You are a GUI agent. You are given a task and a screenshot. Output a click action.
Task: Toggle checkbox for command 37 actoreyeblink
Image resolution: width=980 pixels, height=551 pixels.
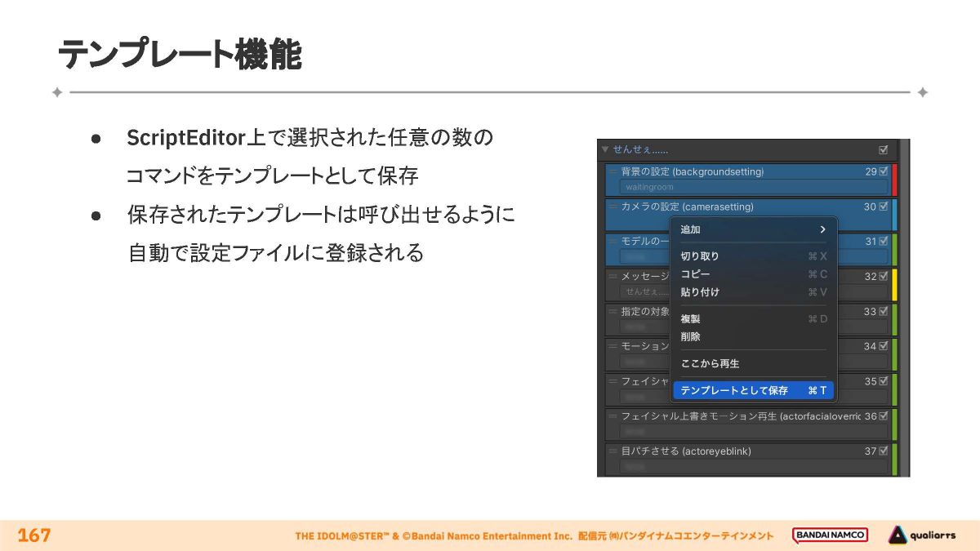point(884,451)
